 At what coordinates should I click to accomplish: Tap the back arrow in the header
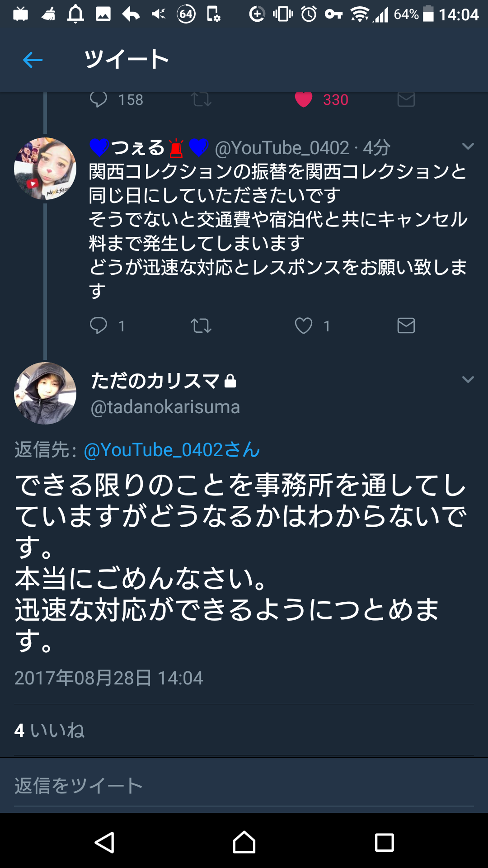click(33, 60)
